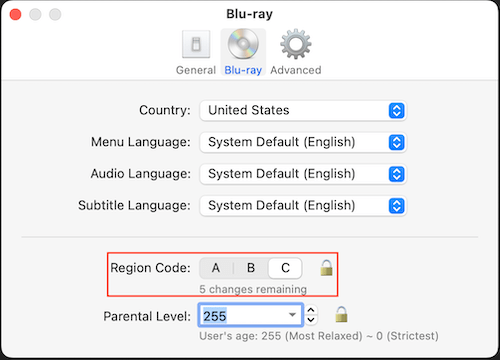500x360 pixels.
Task: Click the 'Region Code:' label
Action: click(150, 268)
